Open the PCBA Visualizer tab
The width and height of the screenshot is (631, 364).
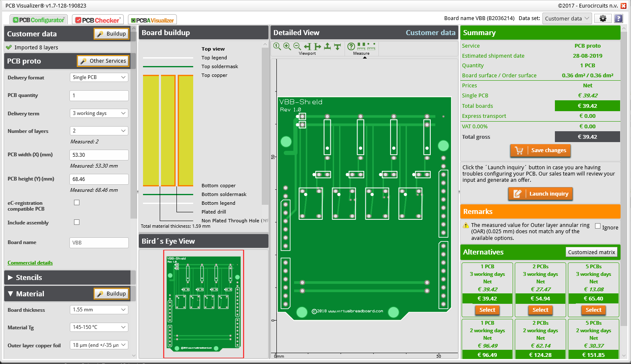tap(152, 19)
